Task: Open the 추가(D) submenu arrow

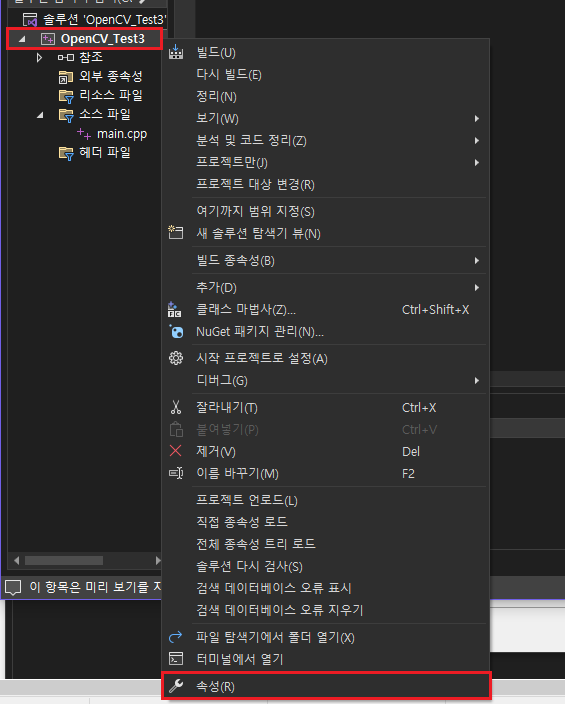Action: 477,287
